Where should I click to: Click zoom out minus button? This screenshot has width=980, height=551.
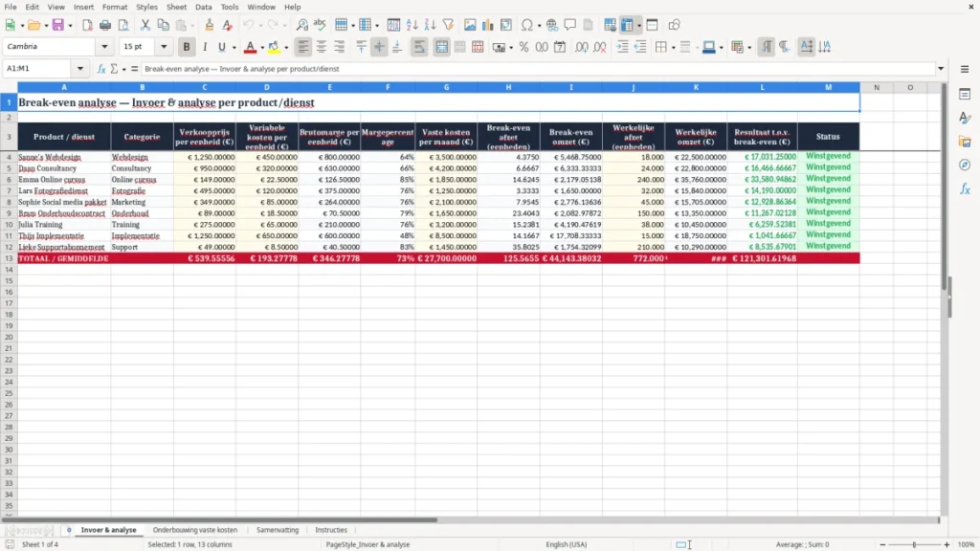(882, 544)
